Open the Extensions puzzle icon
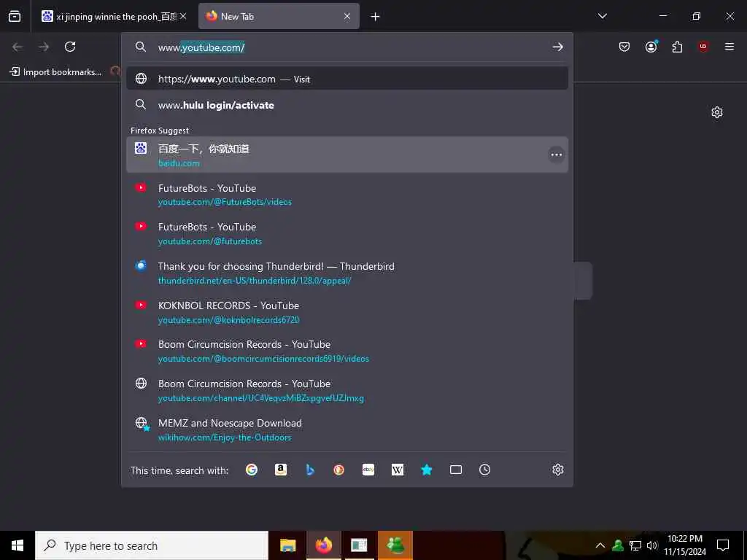The image size is (747, 560). (x=677, y=47)
